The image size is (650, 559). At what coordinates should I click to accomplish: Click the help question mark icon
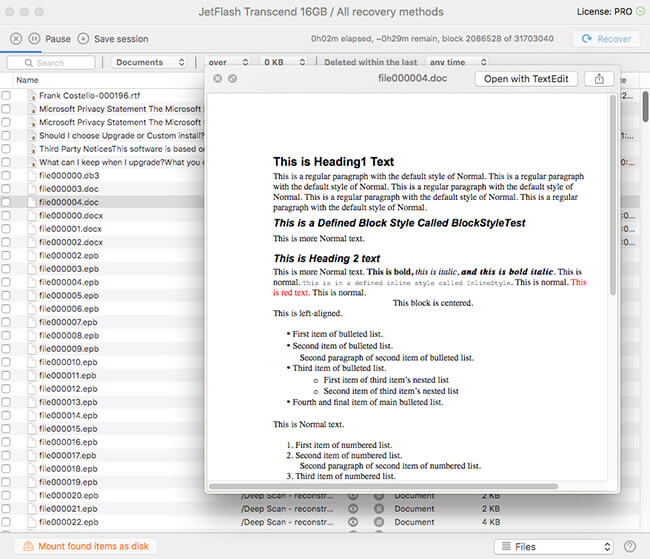630,547
